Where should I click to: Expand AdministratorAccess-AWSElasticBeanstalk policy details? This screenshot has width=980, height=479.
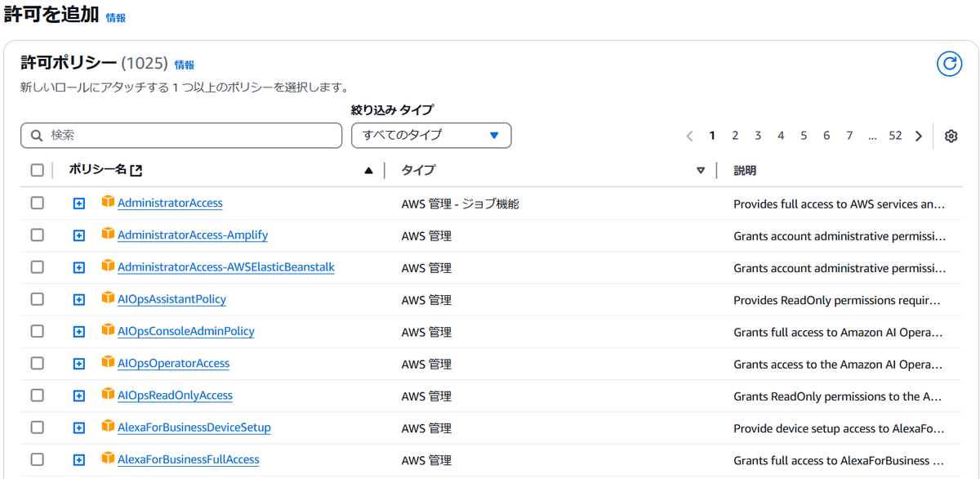(79, 268)
